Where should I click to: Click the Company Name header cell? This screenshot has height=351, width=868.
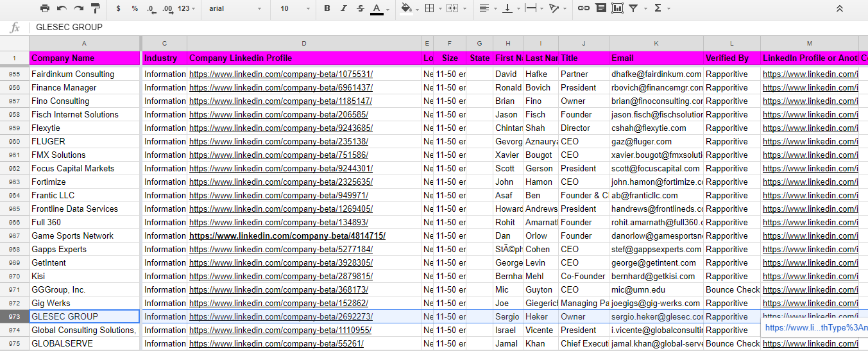[x=84, y=58]
